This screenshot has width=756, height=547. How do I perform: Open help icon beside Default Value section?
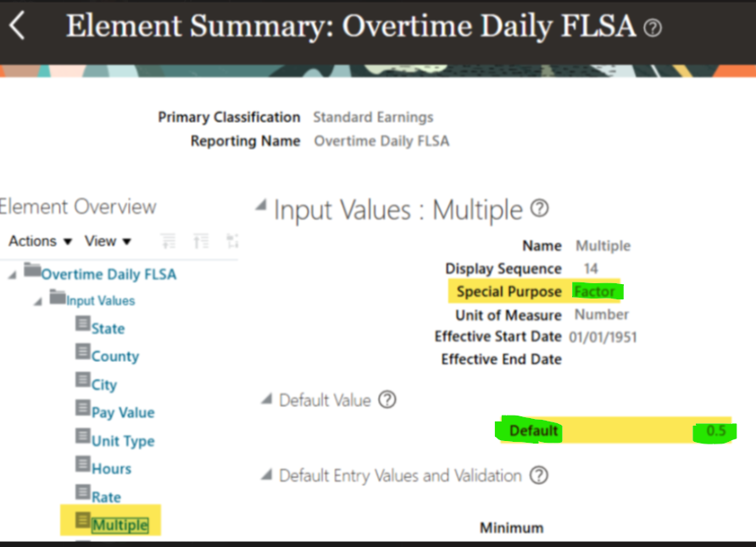[387, 399]
